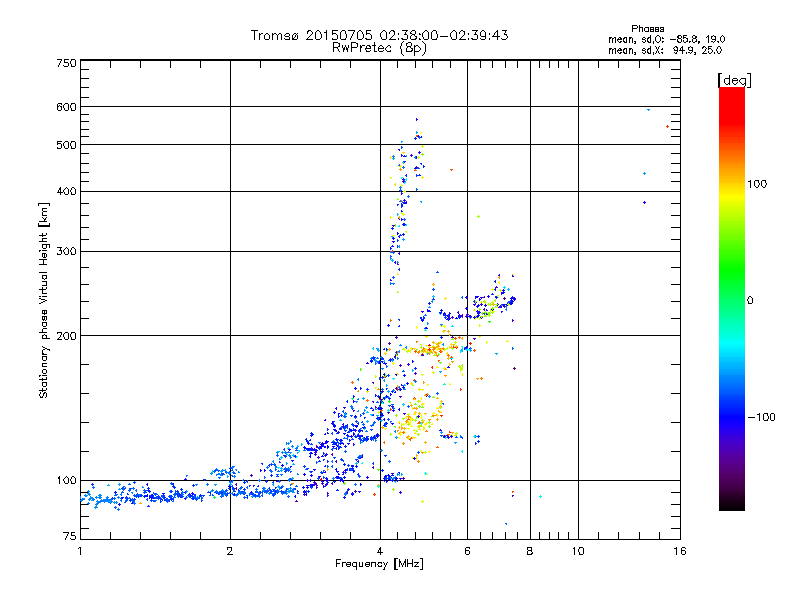Click the 'Stationary phase Virtual Height [km]' y-axis label
Screen dimensions: 800x600
44,301
